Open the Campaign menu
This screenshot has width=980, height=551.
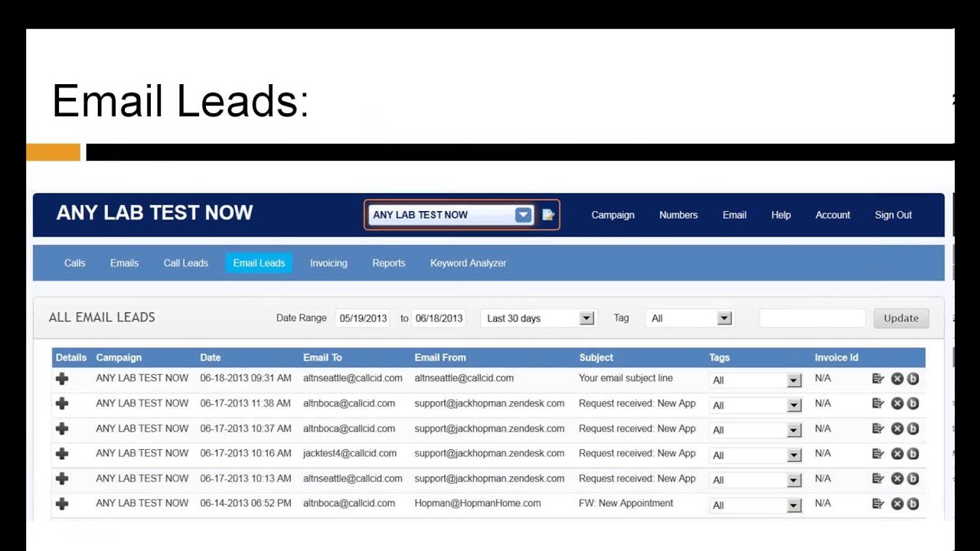point(612,215)
